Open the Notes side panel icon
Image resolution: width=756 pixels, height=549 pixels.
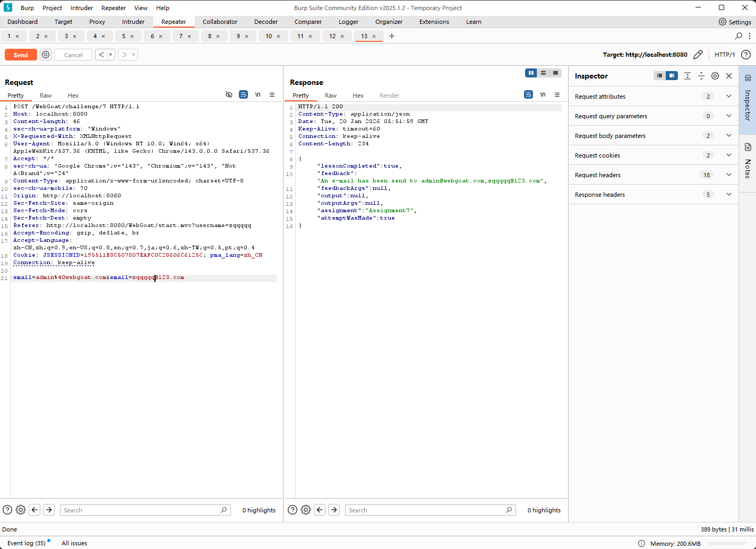tap(748, 147)
